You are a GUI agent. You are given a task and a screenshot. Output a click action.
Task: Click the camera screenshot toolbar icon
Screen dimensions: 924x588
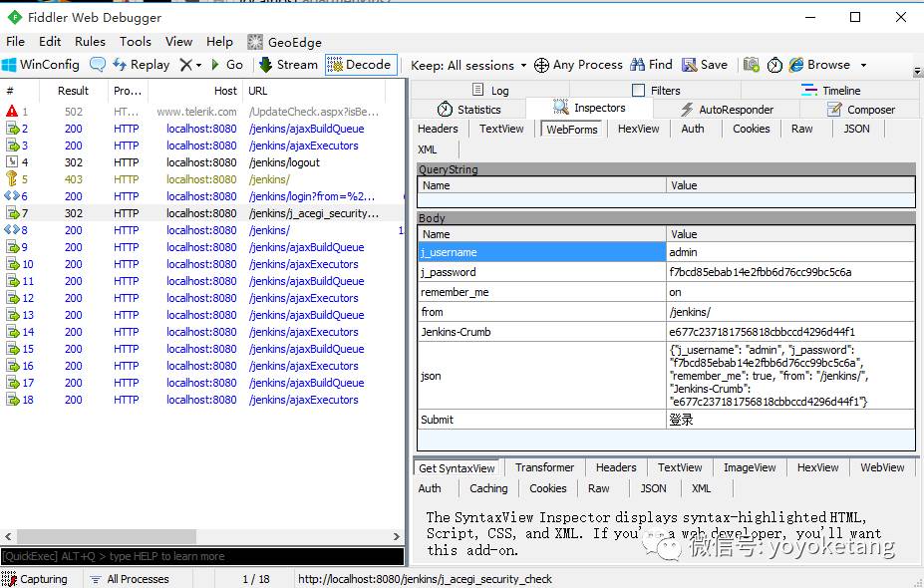pos(751,64)
